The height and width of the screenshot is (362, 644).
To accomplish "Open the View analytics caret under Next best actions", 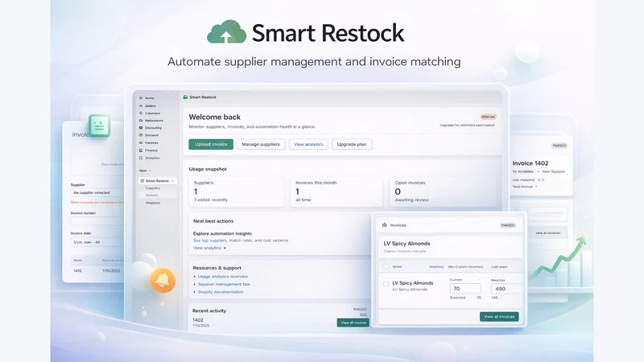I will tap(225, 249).
